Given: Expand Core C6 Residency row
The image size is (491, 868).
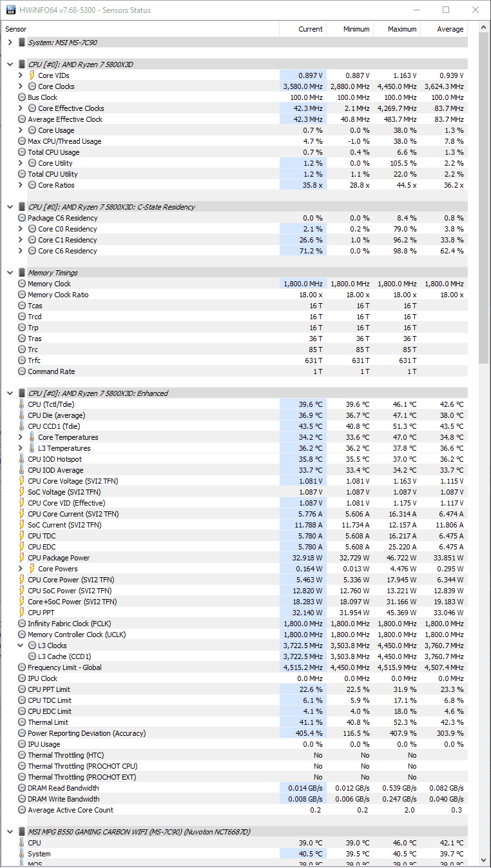Looking at the screenshot, I should [x=21, y=251].
